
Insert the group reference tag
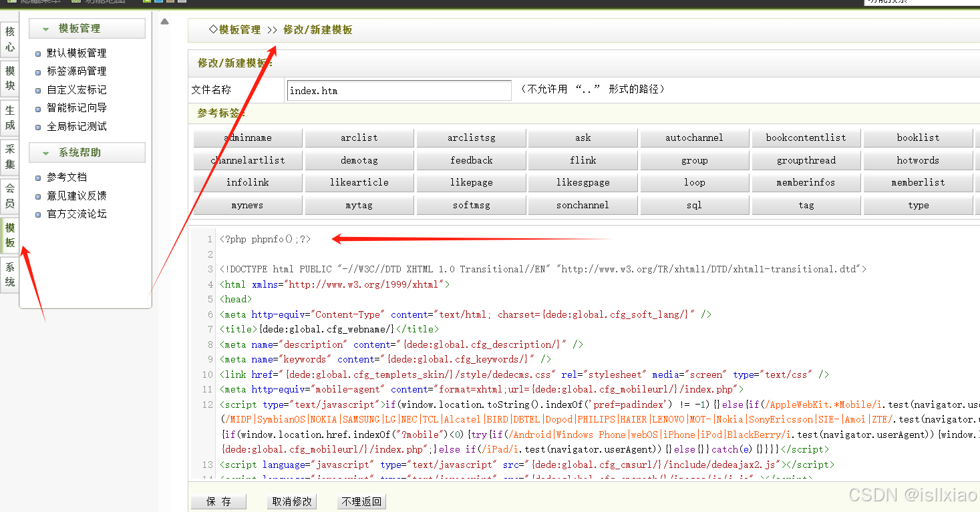[694, 160]
